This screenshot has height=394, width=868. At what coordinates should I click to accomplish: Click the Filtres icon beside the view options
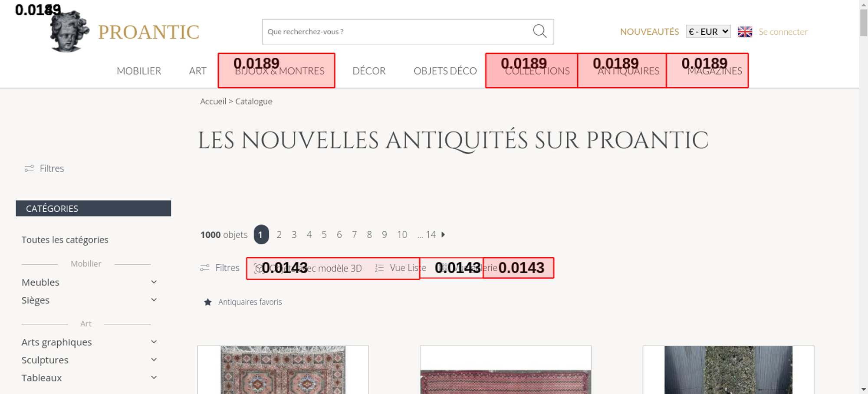click(x=205, y=268)
